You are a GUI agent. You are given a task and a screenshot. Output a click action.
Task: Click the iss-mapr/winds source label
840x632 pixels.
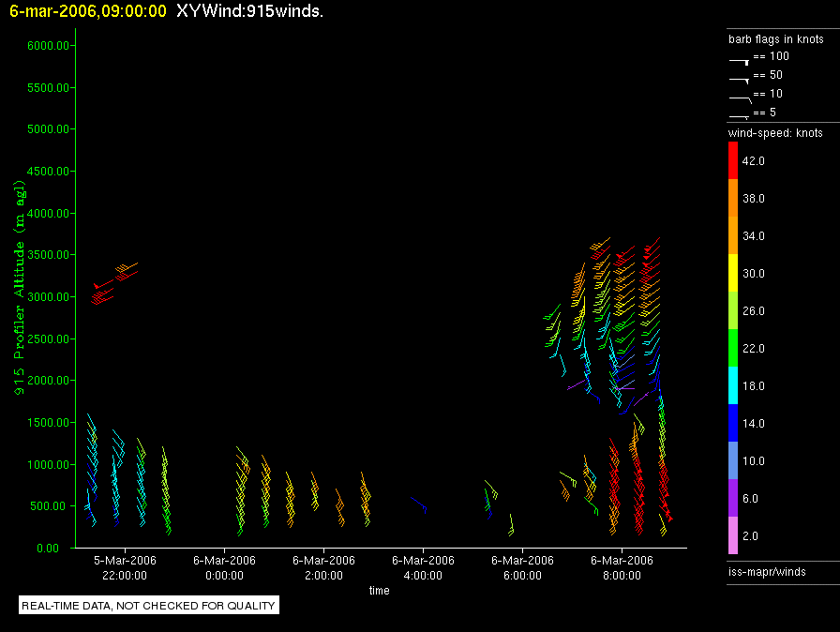(767, 571)
